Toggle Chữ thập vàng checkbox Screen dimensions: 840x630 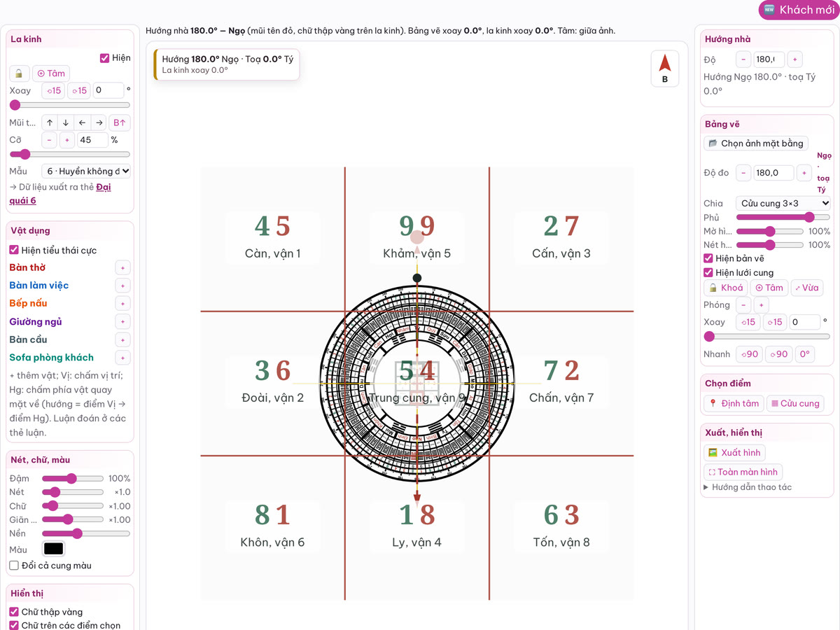[x=14, y=612]
